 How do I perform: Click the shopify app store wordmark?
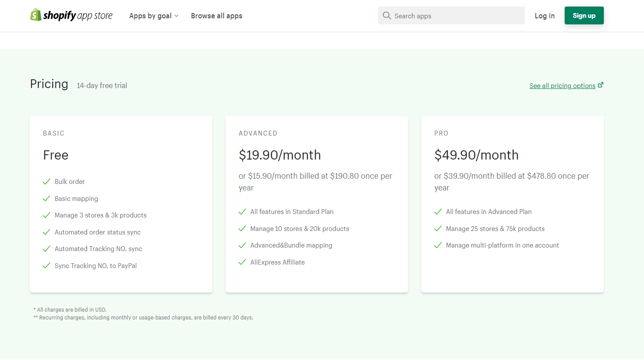click(x=78, y=16)
